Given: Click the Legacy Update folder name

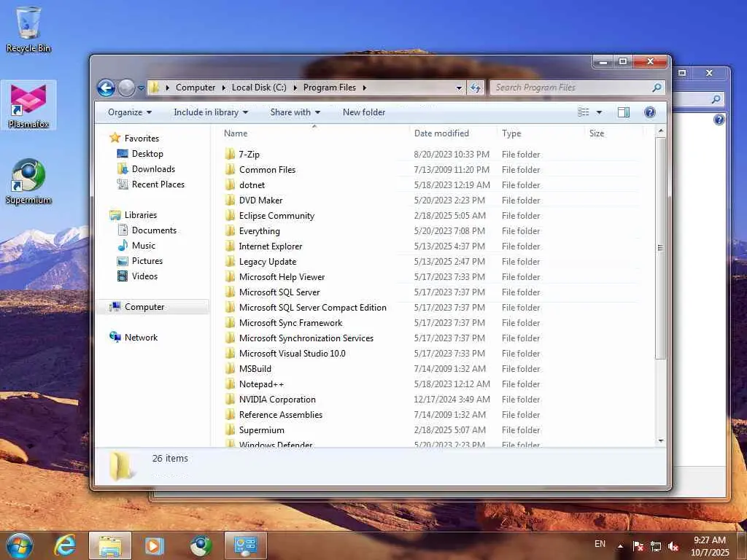Looking at the screenshot, I should click(268, 262).
